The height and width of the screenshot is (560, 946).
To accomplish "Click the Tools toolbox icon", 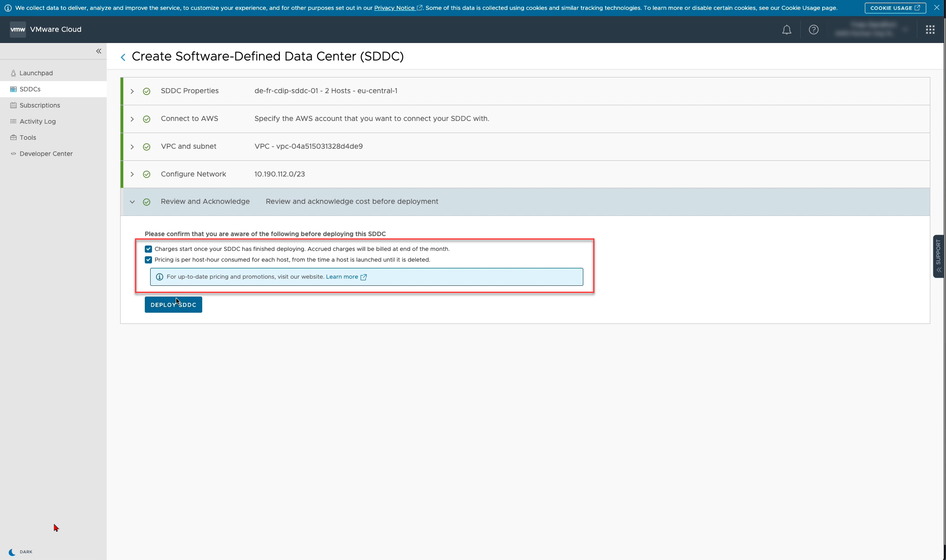I will pos(13,138).
